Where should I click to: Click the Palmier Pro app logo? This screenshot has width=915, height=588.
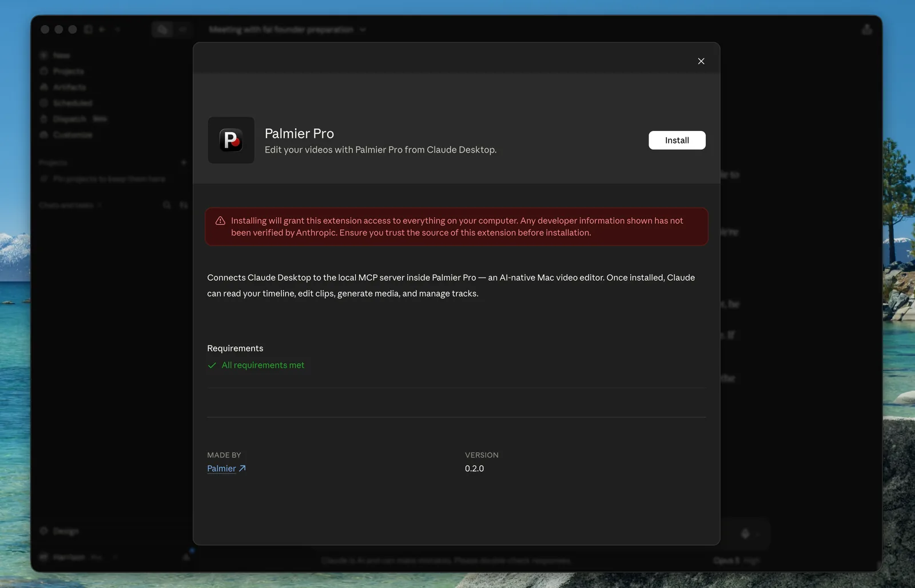click(231, 140)
